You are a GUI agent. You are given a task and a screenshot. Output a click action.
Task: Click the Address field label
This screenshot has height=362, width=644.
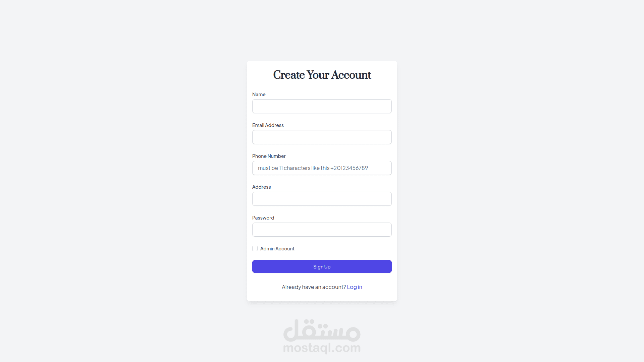click(261, 187)
